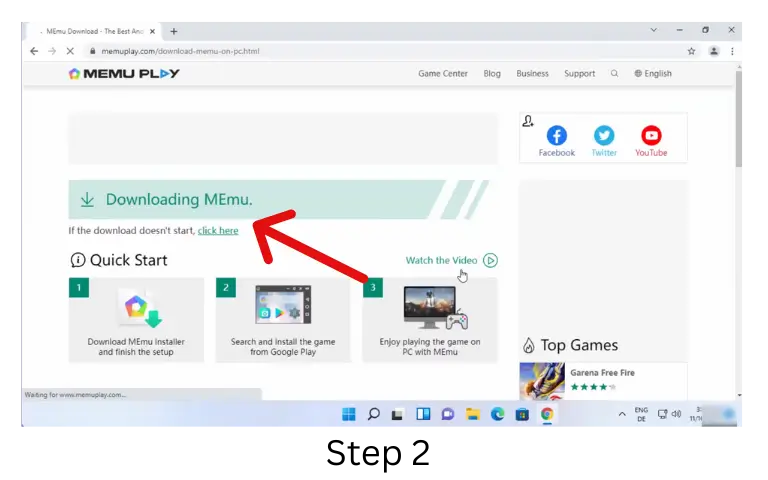Stop page loading with X button
Screen dimensions: 768x480
coord(70,51)
